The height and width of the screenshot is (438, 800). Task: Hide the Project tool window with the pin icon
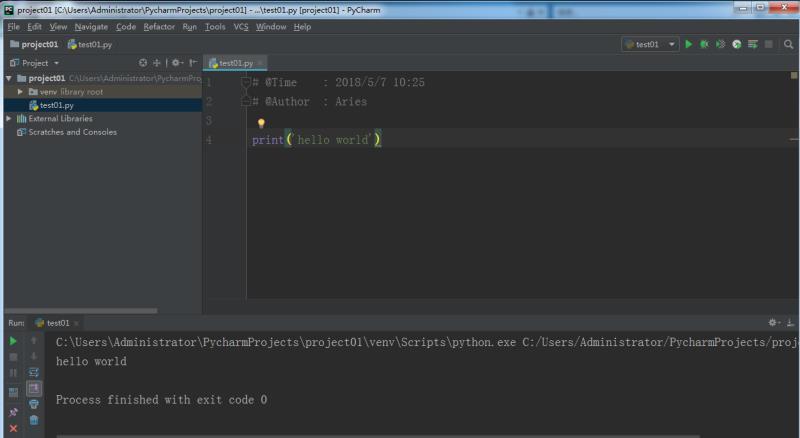(x=193, y=63)
